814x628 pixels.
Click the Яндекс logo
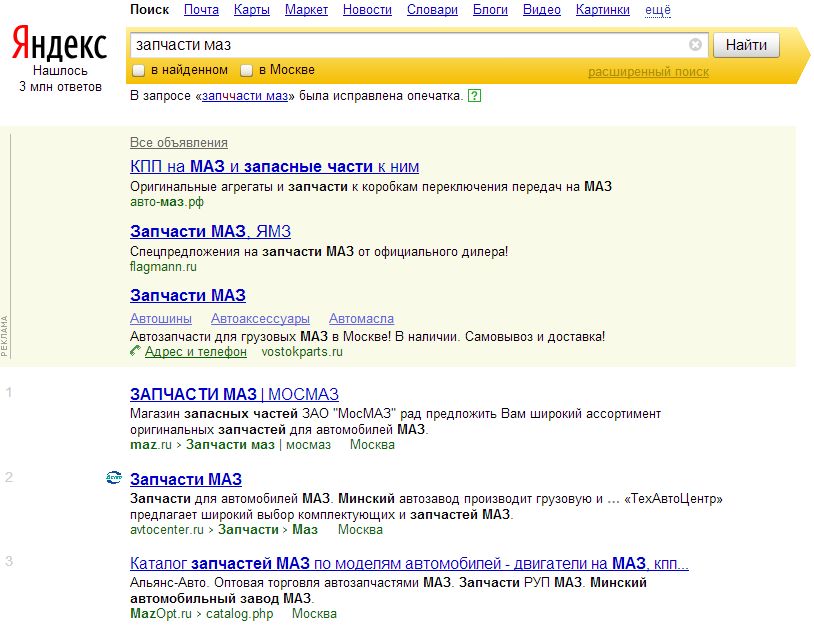tap(59, 43)
